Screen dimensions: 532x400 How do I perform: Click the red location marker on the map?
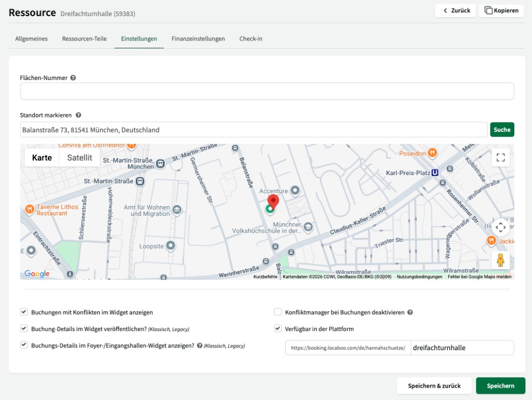point(274,201)
